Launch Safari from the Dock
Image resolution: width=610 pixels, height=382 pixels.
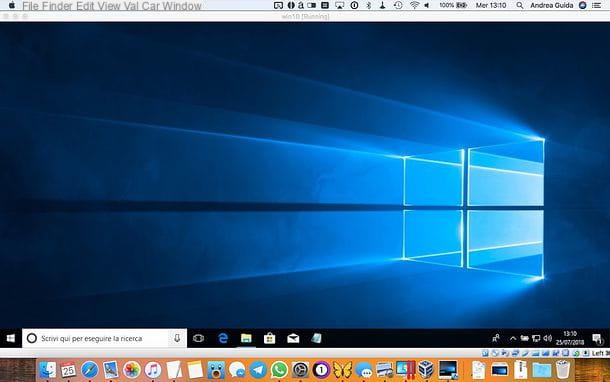click(x=89, y=370)
